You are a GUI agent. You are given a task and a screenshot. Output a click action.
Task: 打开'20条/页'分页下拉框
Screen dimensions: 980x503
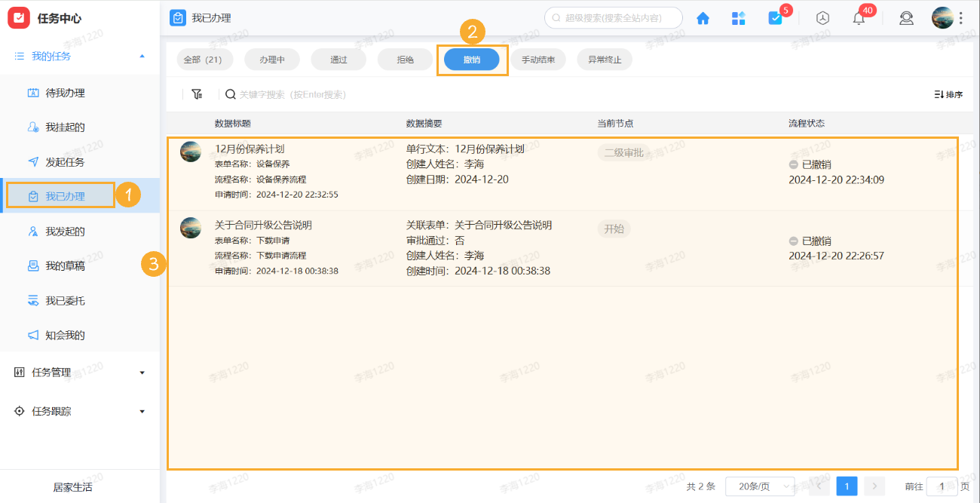[x=759, y=486]
